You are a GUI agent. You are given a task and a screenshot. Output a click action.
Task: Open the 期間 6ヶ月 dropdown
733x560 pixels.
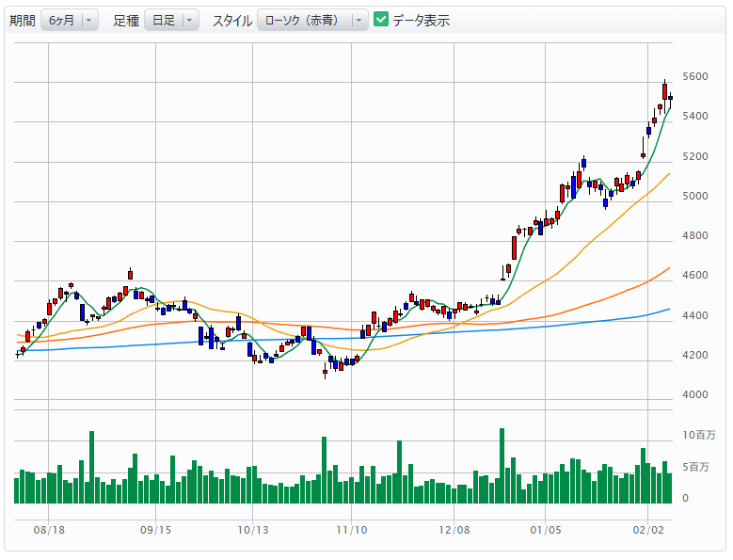point(69,20)
